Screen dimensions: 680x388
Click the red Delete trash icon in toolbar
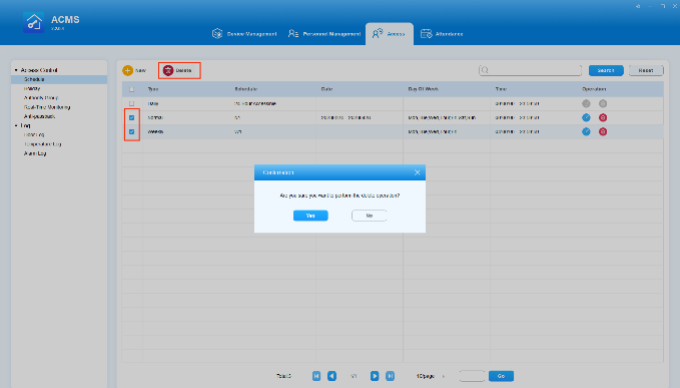[168, 70]
